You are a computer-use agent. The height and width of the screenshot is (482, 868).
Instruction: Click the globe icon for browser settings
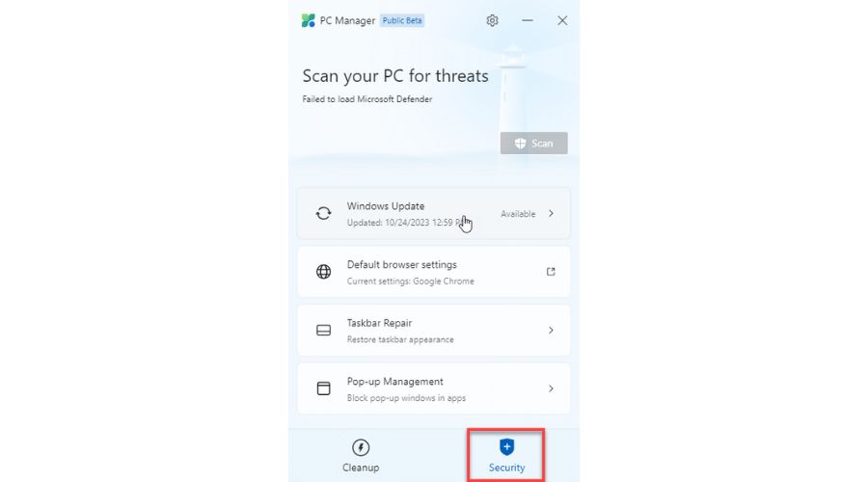click(x=324, y=272)
